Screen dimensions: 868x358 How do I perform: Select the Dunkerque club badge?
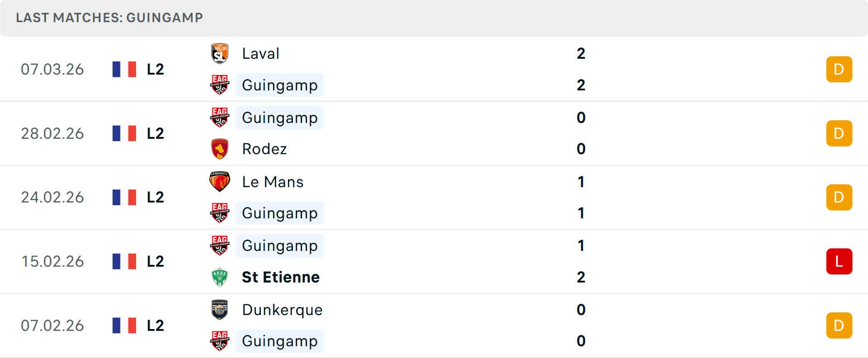tap(220, 309)
